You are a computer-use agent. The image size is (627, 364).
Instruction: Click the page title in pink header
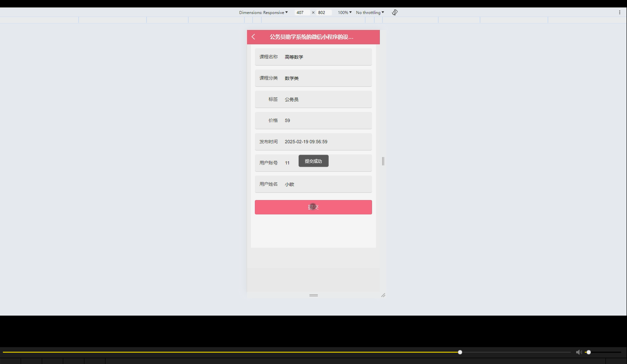click(311, 37)
